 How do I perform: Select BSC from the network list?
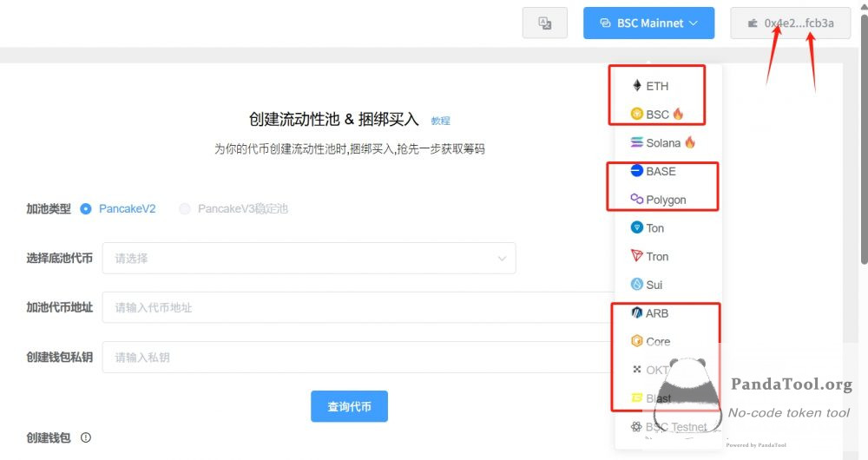pyautogui.click(x=656, y=114)
